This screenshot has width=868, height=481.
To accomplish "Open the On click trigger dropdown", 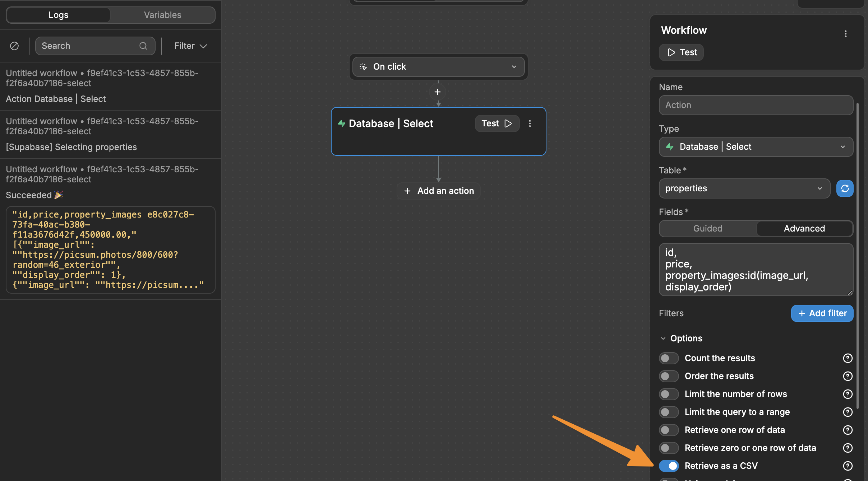I will [438, 67].
